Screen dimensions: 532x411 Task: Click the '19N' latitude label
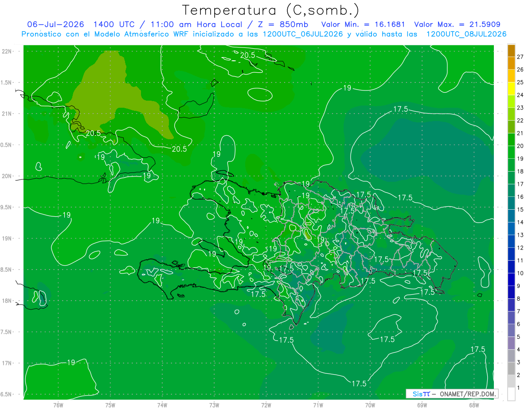[7, 239]
